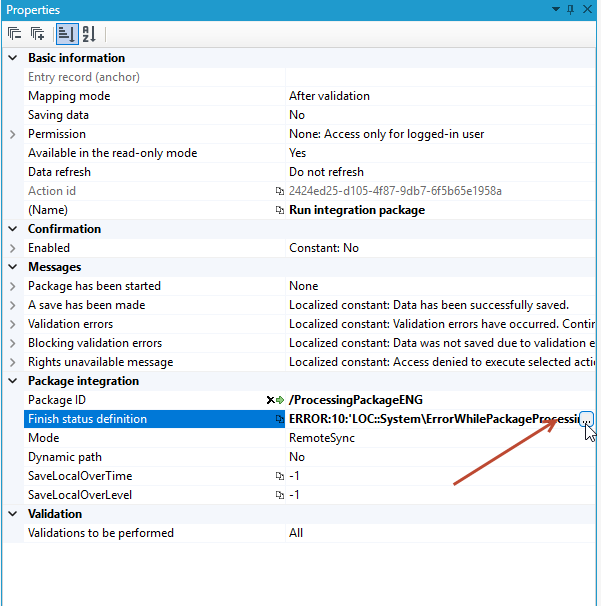Click the Data has been successfully saved message value
This screenshot has width=601, height=606.
[x=429, y=305]
